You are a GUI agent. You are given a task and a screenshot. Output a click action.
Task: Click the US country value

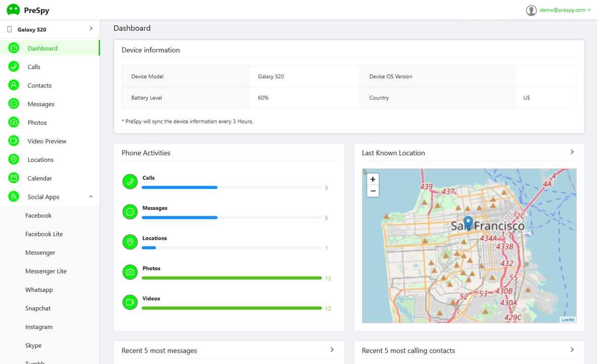(x=527, y=98)
